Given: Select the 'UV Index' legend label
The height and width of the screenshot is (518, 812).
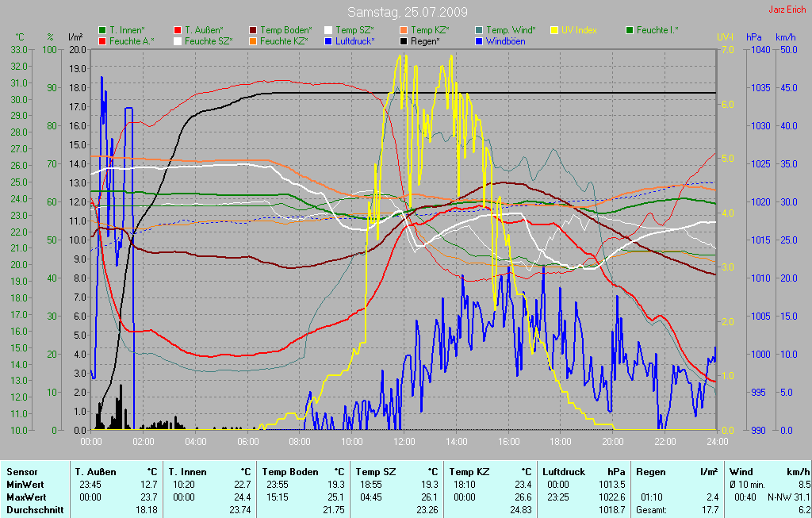Looking at the screenshot, I should pyautogui.click(x=579, y=30).
